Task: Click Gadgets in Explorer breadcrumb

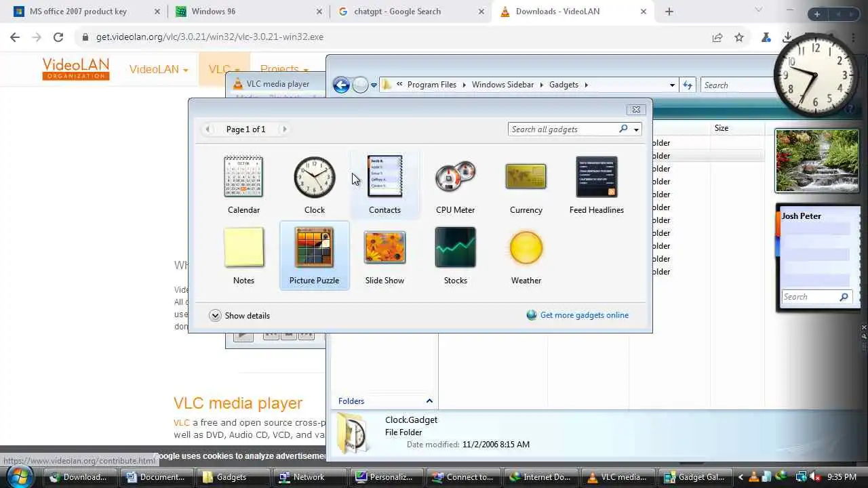Action: click(564, 85)
